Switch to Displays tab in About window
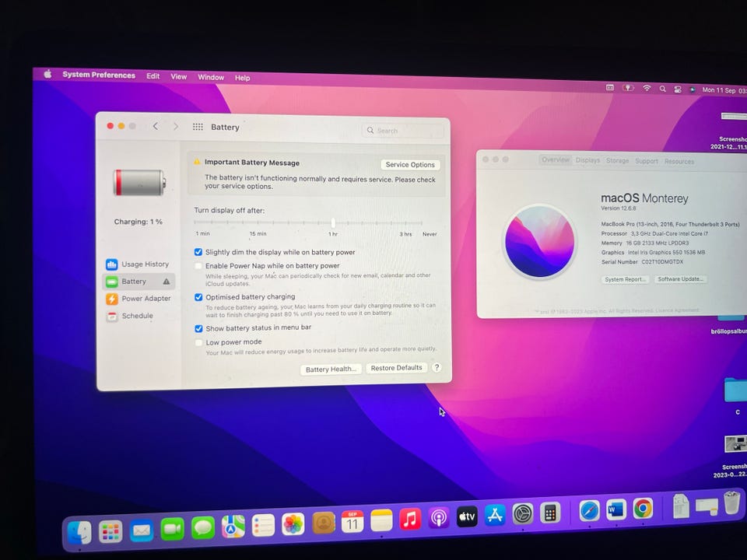747x560 pixels. click(x=587, y=160)
